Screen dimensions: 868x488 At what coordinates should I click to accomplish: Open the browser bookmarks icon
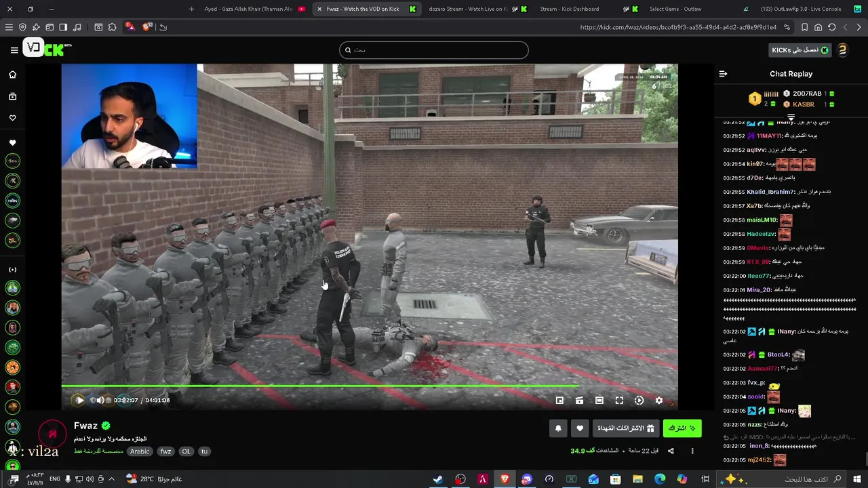click(804, 27)
